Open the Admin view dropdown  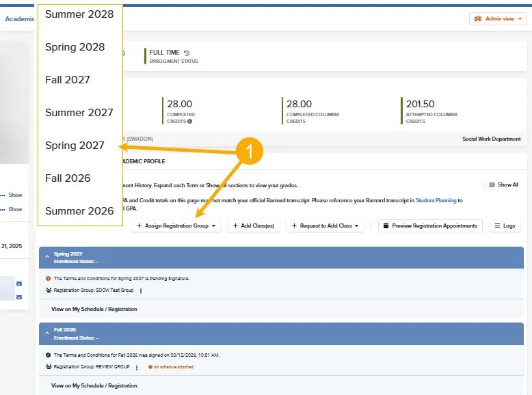click(498, 18)
